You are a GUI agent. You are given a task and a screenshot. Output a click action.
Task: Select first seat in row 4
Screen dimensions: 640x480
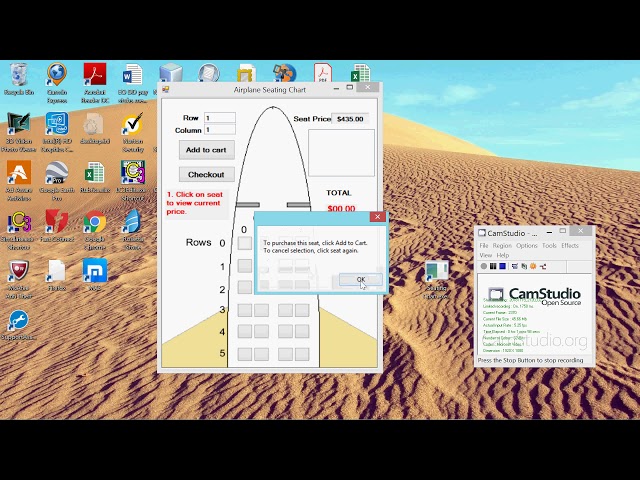click(x=245, y=331)
